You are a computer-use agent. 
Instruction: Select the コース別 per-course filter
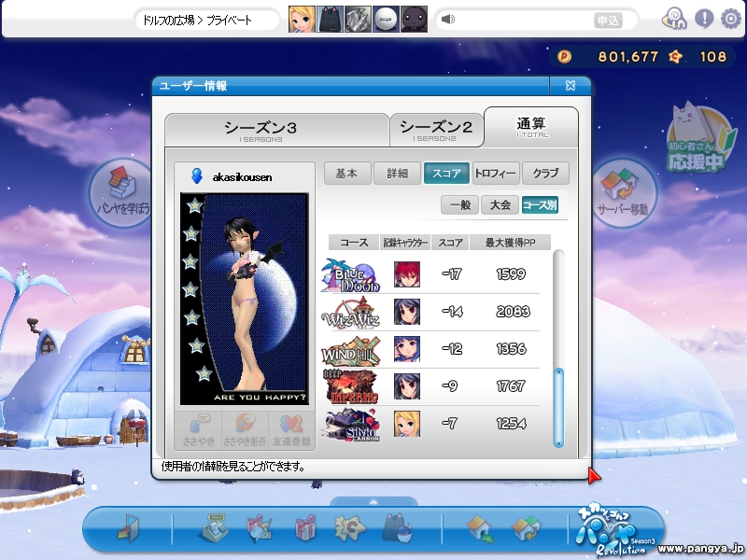pos(540,205)
